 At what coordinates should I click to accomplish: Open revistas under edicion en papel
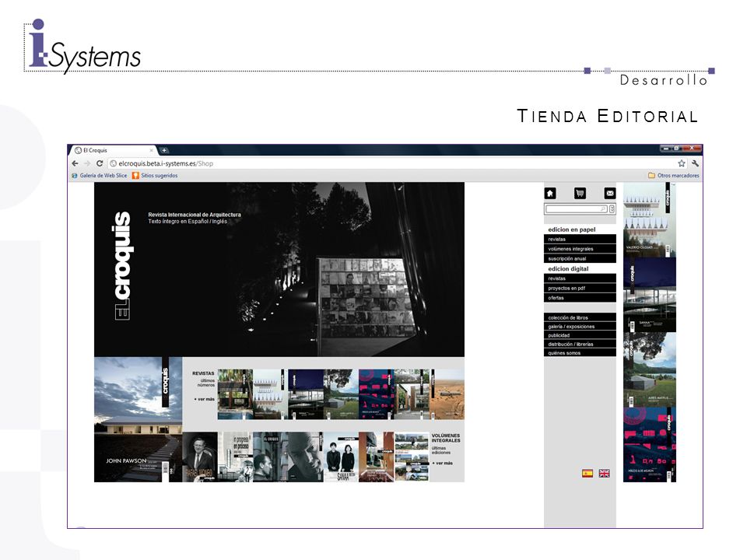click(x=580, y=239)
